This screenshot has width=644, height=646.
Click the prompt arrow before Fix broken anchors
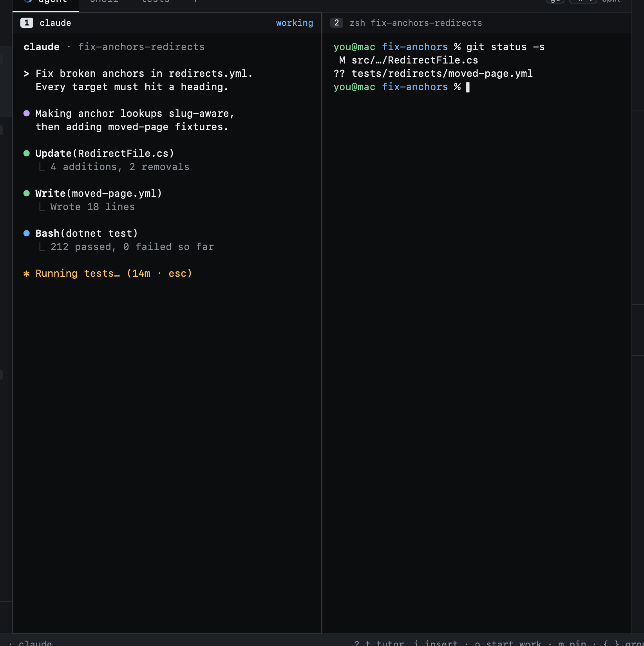coord(27,74)
